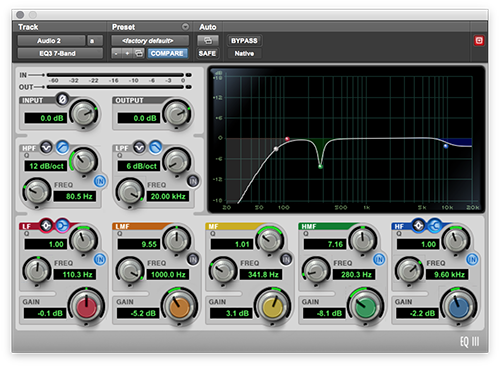Click the HPF Q slope knob

tap(84, 161)
